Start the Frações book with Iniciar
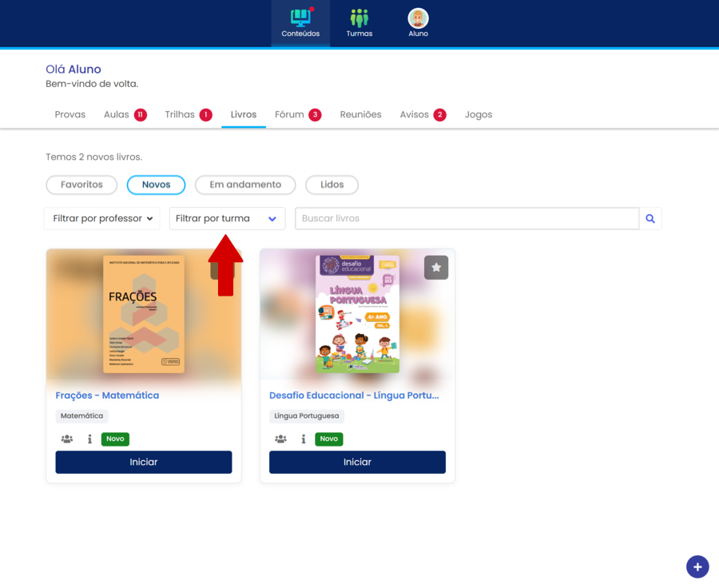Image resolution: width=719 pixels, height=588 pixels. [144, 462]
